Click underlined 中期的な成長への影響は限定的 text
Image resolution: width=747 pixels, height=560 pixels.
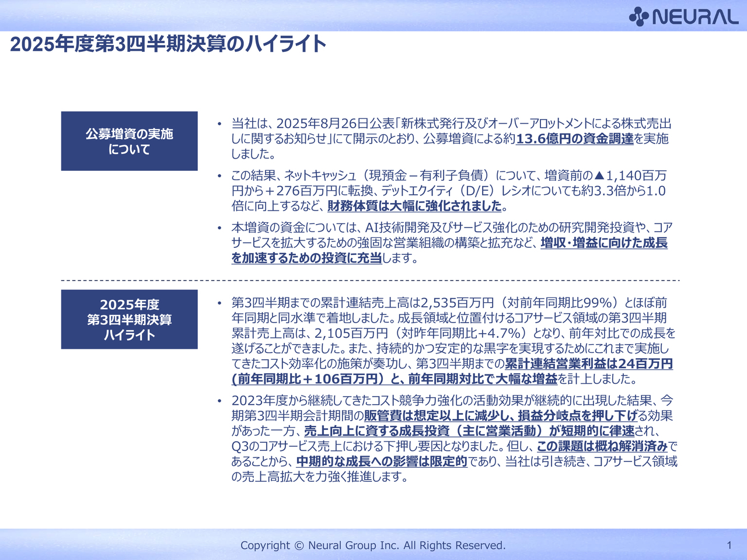click(382, 461)
